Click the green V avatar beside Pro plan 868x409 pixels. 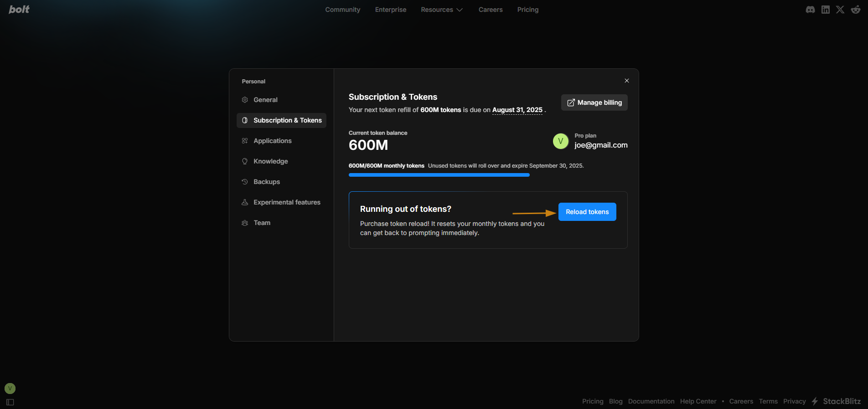point(561,141)
